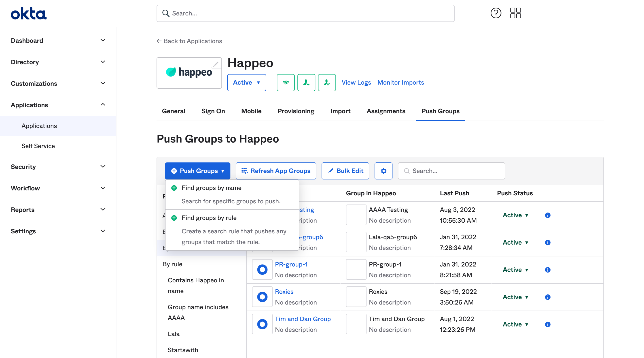
Task: Click the Happeo group icon for AAAA Testing
Action: pos(356,215)
